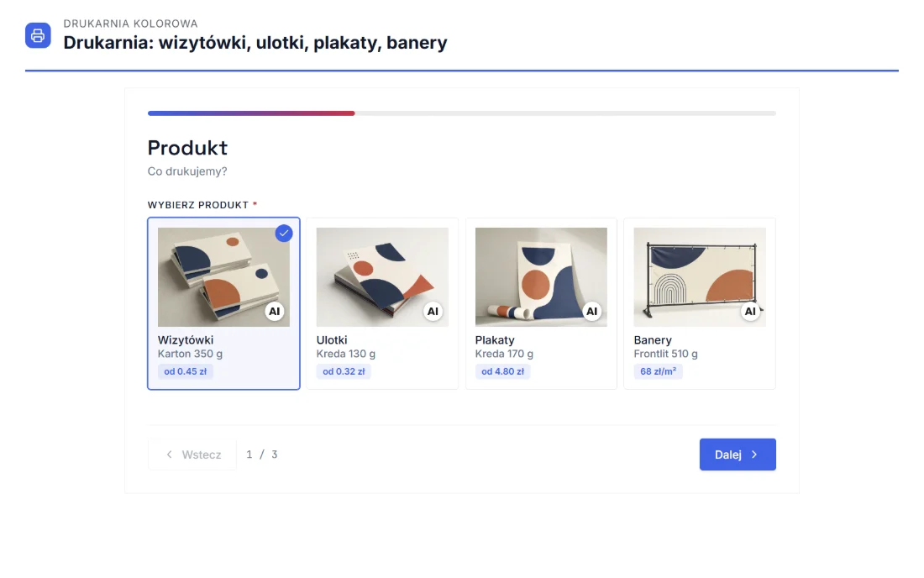Image resolution: width=924 pixels, height=578 pixels.
Task: Click the step progress bar
Action: tap(462, 113)
